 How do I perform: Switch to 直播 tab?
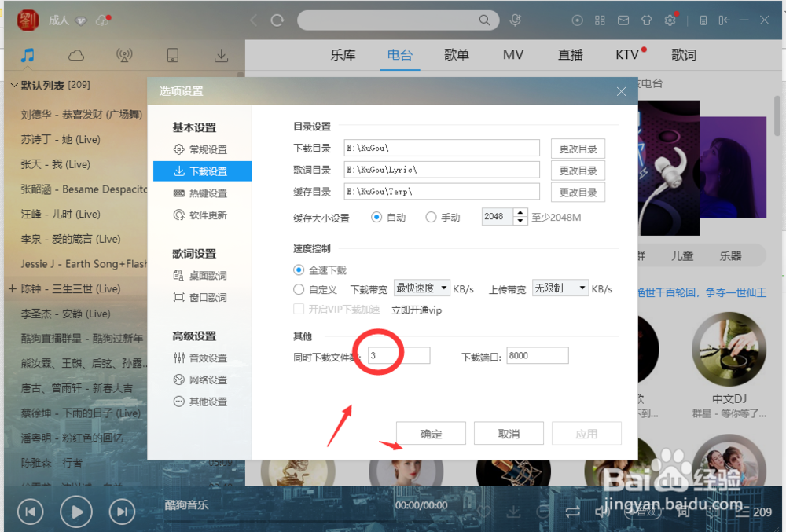click(x=571, y=54)
